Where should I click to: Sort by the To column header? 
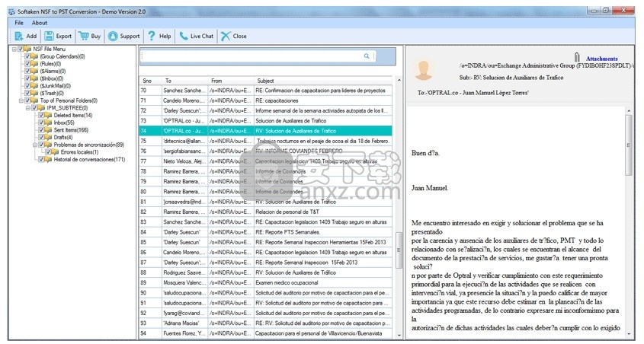(x=184, y=81)
